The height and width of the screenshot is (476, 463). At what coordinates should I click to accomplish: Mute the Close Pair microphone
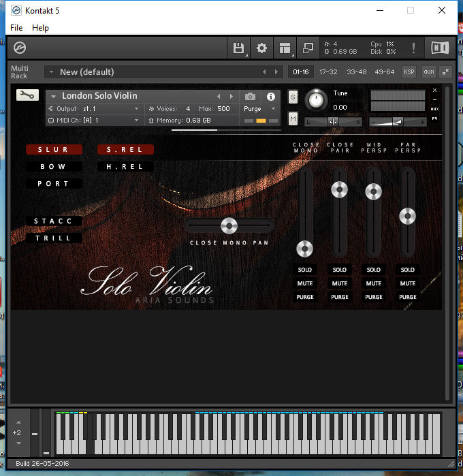click(x=339, y=283)
